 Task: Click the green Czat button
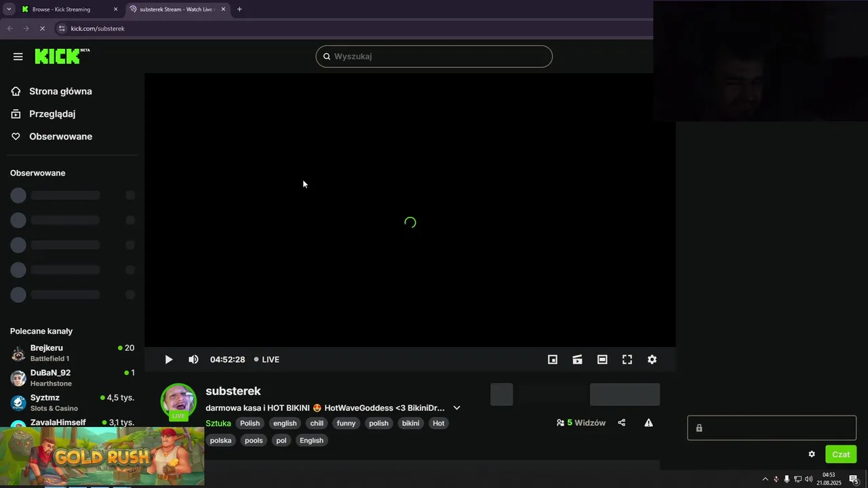841,454
